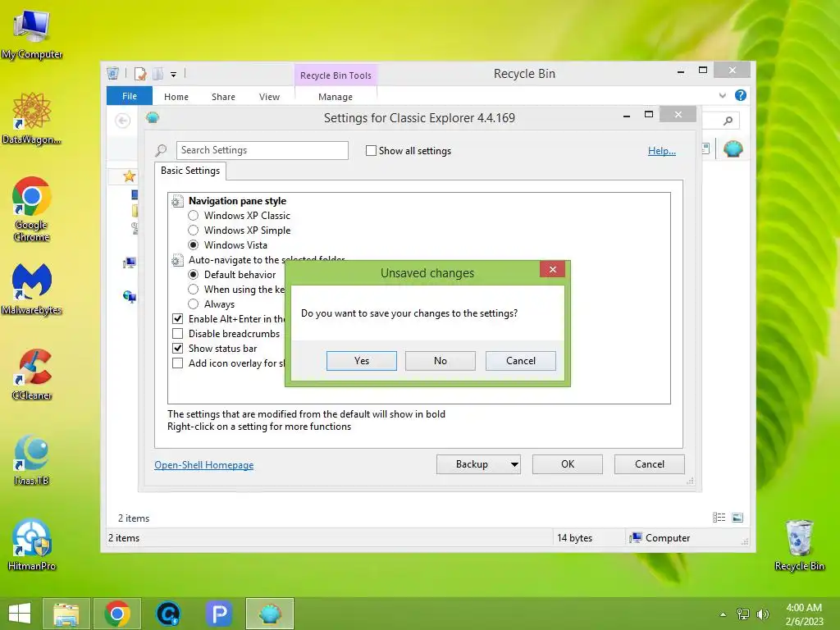
Task: Open Google Chrome desktop shortcut
Action: click(x=32, y=209)
